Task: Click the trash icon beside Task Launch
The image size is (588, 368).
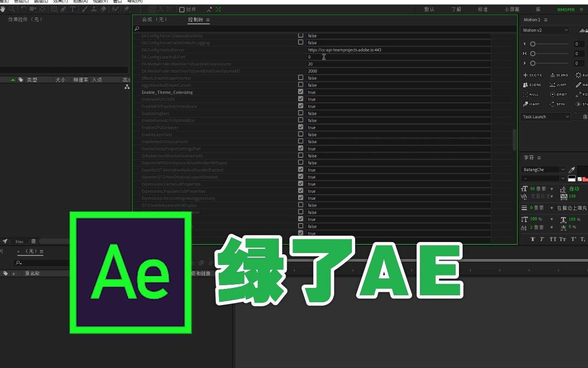Action: [585, 117]
